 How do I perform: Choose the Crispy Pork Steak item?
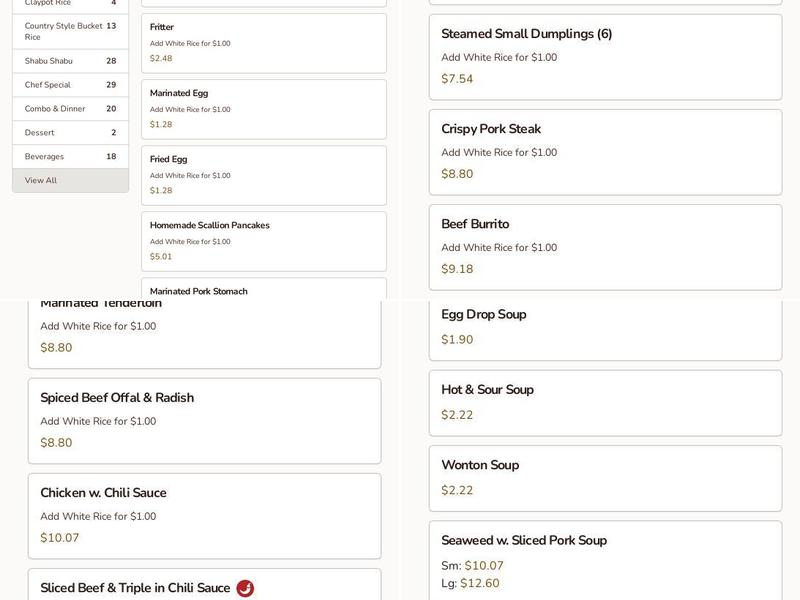point(605,151)
